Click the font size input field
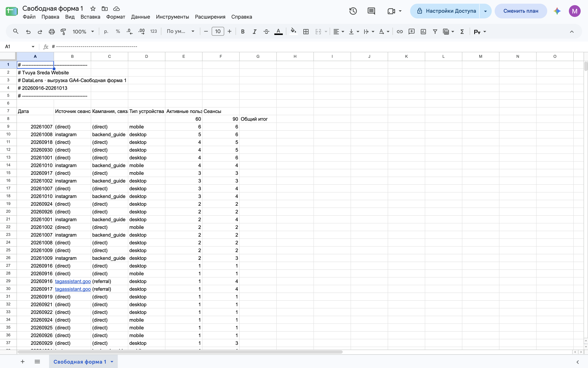 pyautogui.click(x=218, y=31)
